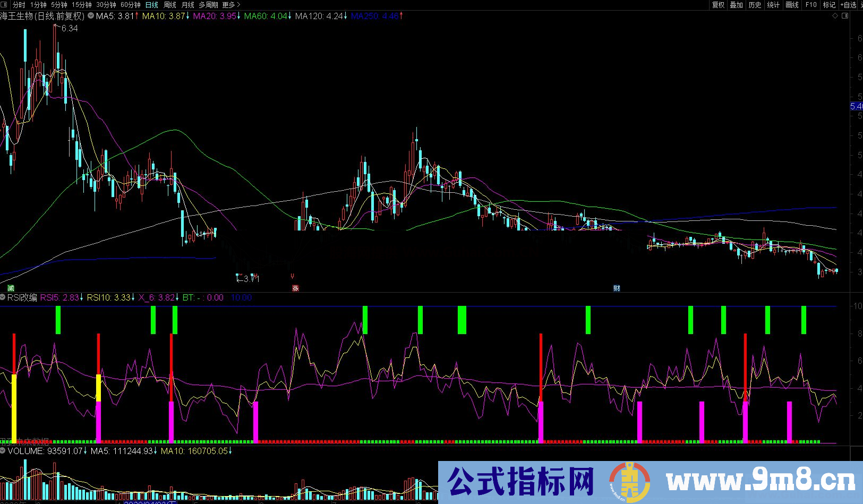Click the 财 marker below the price chart
The width and height of the screenshot is (863, 504).
coord(617,287)
